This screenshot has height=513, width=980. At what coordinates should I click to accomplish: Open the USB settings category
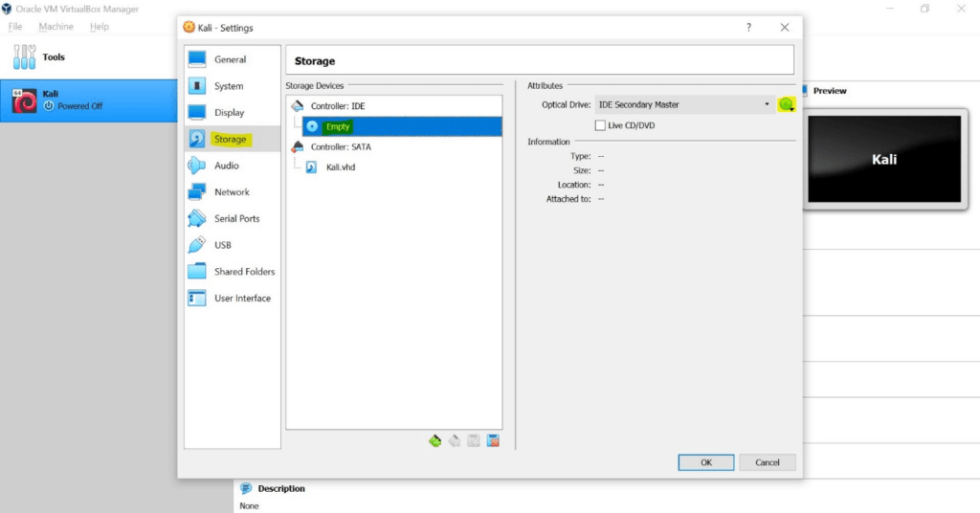(x=232, y=245)
